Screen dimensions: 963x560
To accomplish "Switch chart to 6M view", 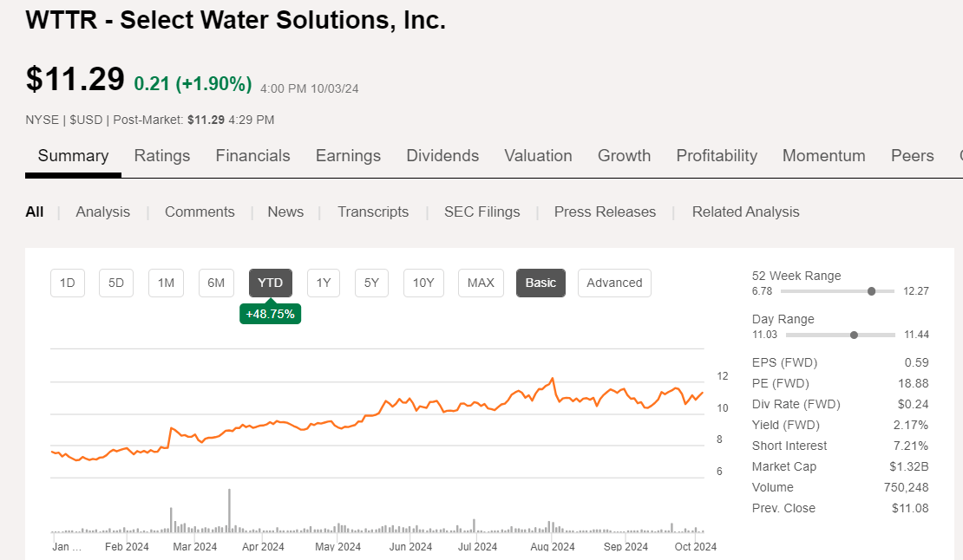I will point(215,283).
